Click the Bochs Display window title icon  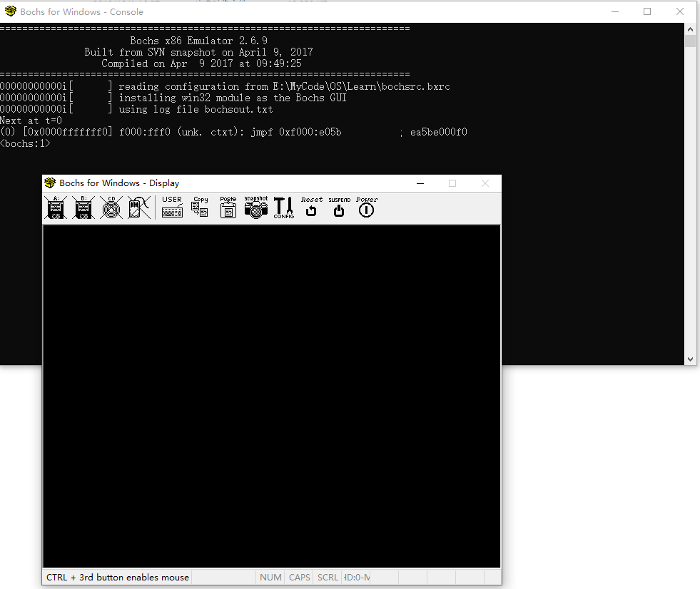click(x=50, y=183)
